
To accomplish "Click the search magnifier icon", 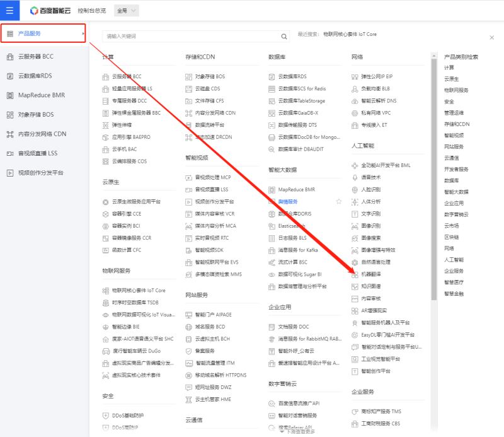I will pyautogui.click(x=284, y=37).
